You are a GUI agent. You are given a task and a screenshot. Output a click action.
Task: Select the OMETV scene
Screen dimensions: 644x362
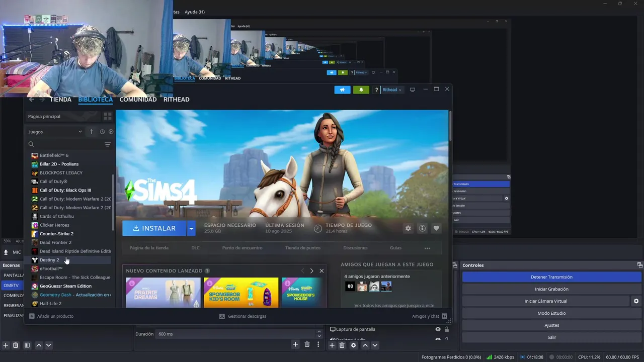tap(12, 285)
